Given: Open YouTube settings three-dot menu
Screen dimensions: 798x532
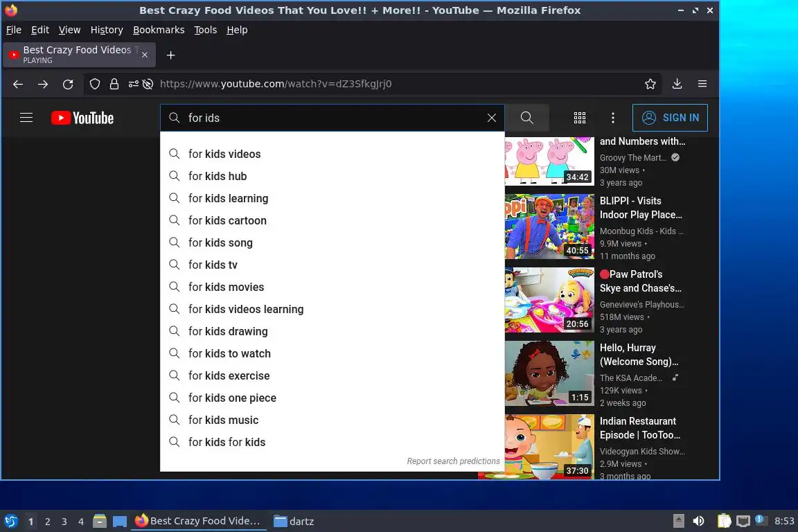Looking at the screenshot, I should [613, 118].
